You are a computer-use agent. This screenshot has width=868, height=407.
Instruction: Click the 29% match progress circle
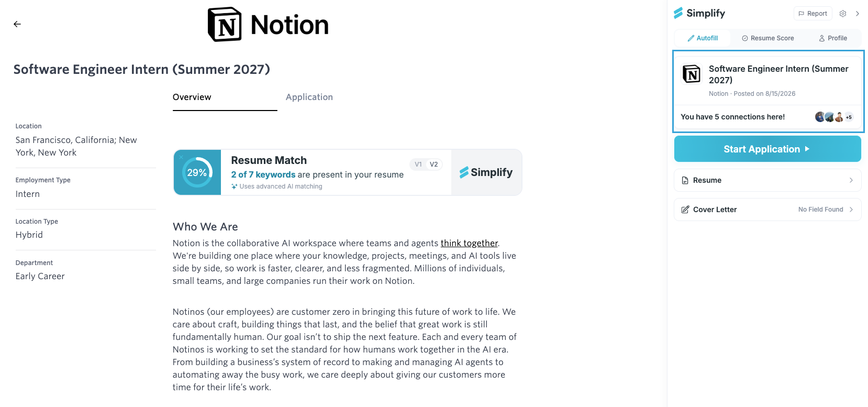coord(197,172)
